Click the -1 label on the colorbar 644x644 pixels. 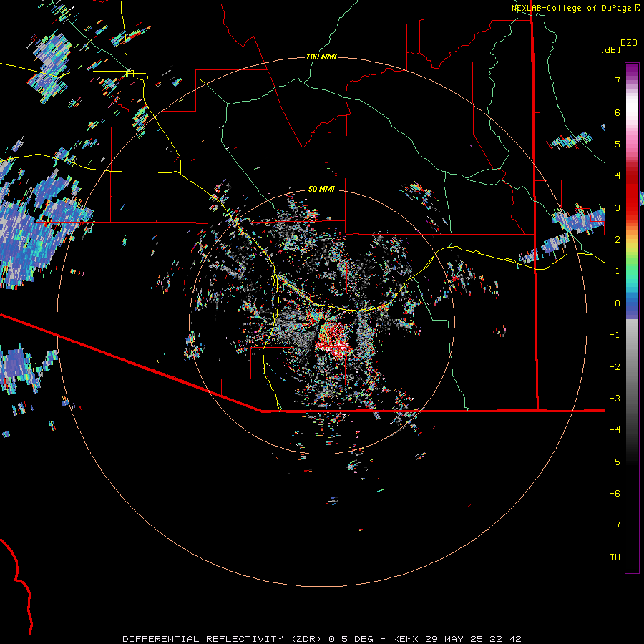[615, 335]
